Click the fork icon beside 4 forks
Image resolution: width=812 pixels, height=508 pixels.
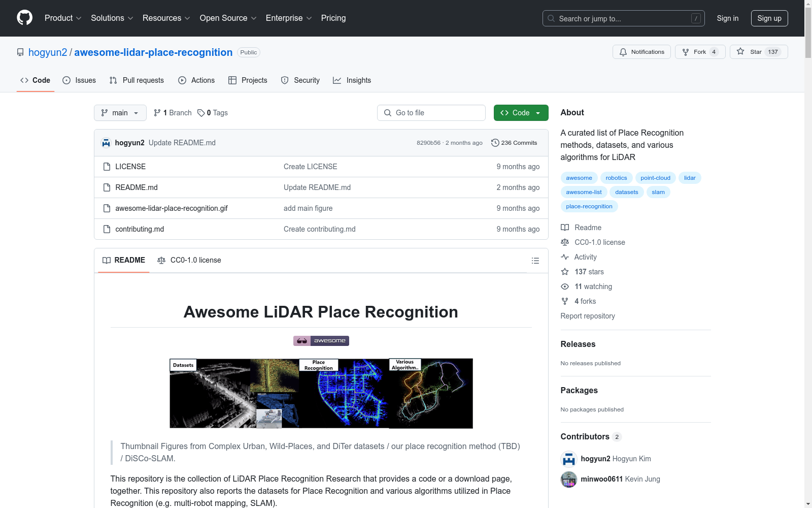[x=565, y=301]
